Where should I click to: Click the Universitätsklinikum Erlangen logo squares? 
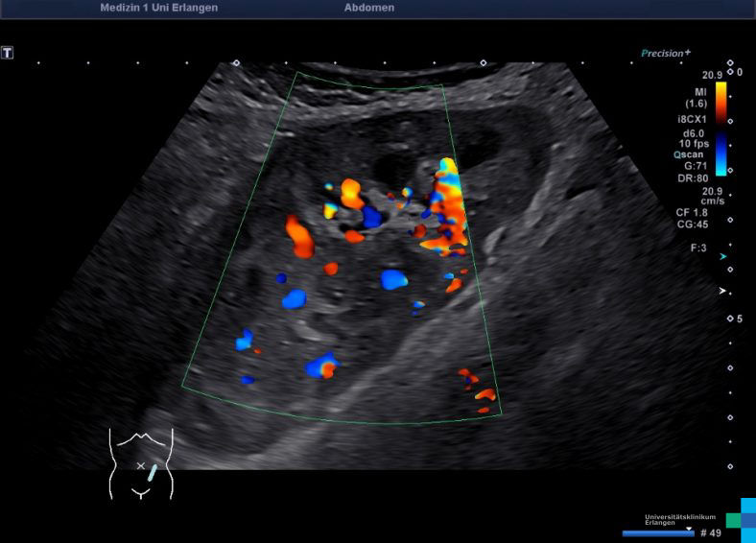741,519
